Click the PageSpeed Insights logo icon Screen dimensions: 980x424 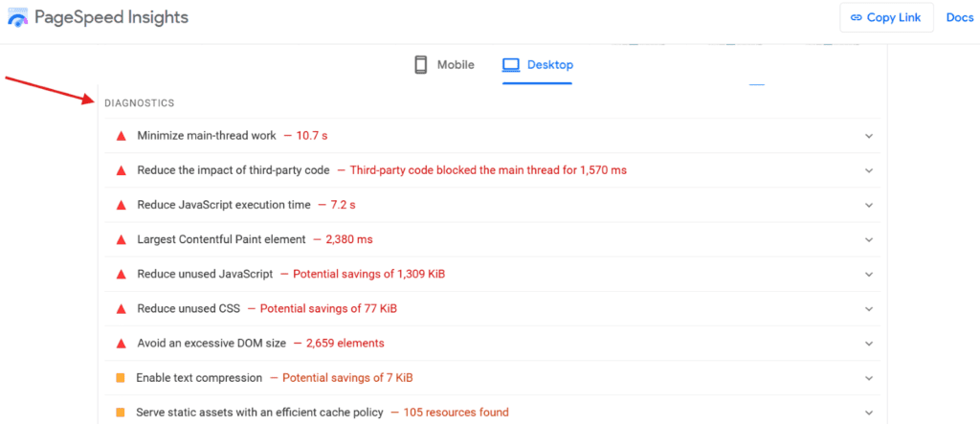(17, 18)
